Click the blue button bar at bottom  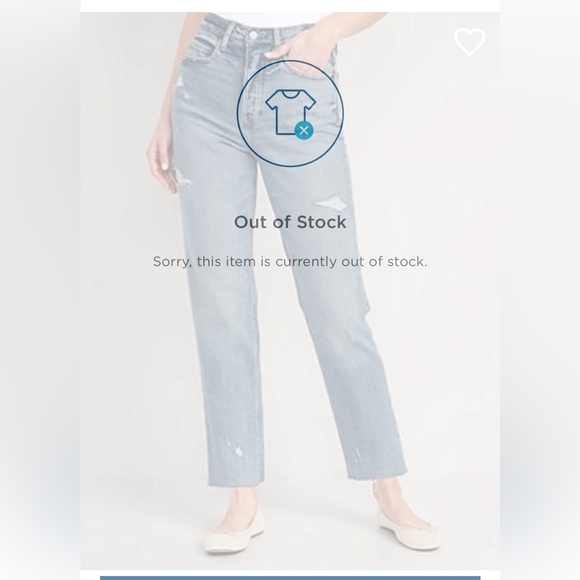[290, 578]
